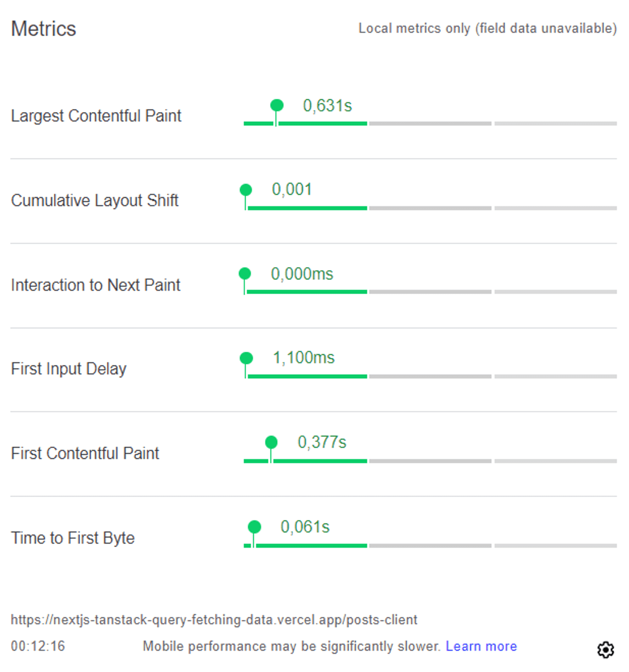This screenshot has height=672, width=629.
Task: Click the 0,377s FCP value
Action: coord(322,442)
